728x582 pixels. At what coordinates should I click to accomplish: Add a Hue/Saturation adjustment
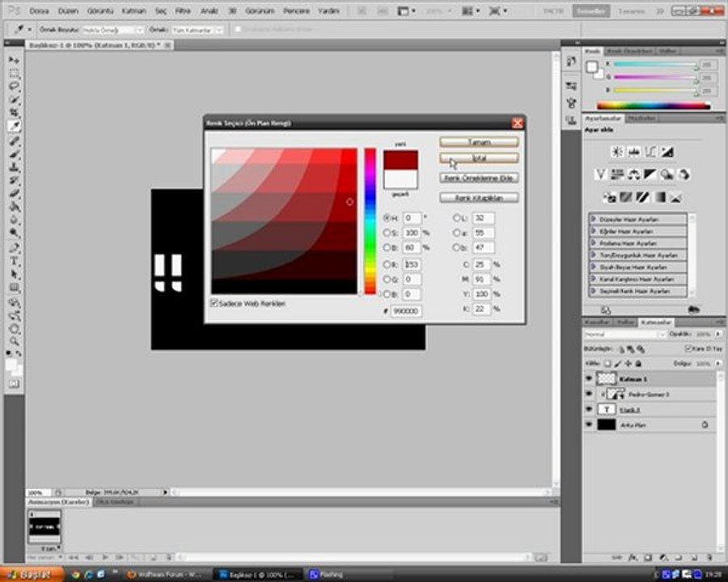(x=617, y=175)
